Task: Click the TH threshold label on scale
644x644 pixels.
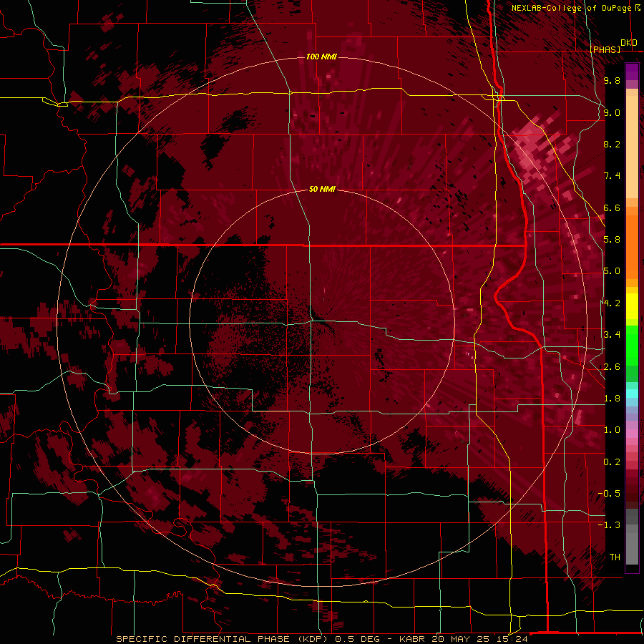Action: coord(615,557)
